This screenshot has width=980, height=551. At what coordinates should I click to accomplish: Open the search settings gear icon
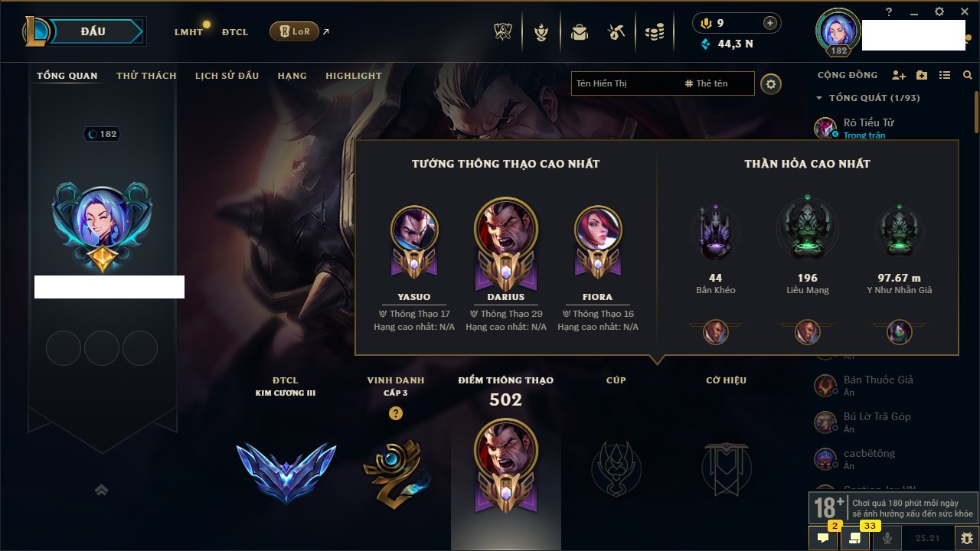pos(771,84)
